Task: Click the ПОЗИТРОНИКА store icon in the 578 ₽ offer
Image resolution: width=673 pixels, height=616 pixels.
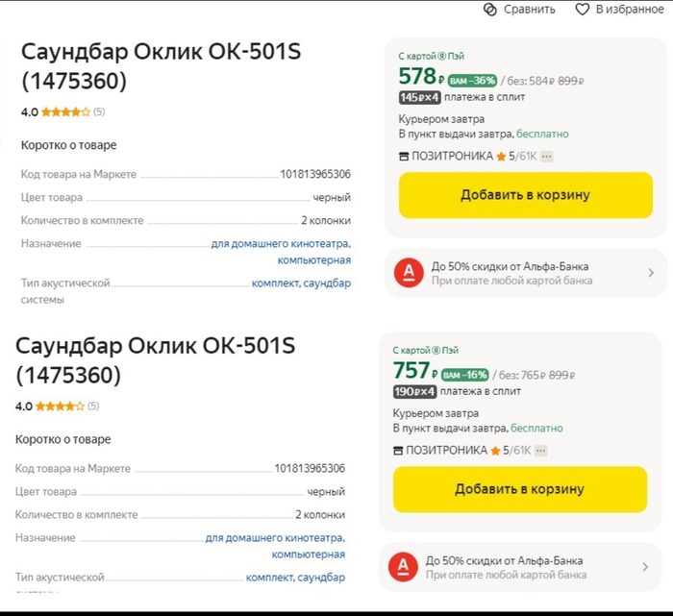Action: (x=404, y=157)
